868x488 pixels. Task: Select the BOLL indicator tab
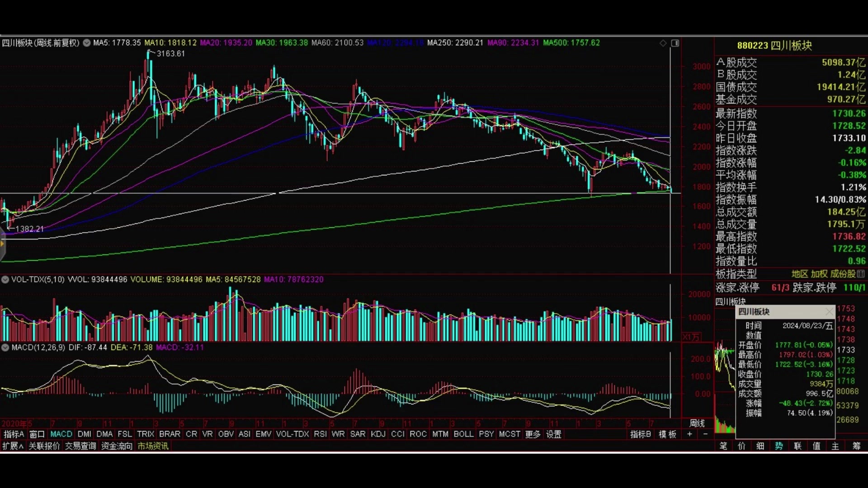tap(463, 434)
